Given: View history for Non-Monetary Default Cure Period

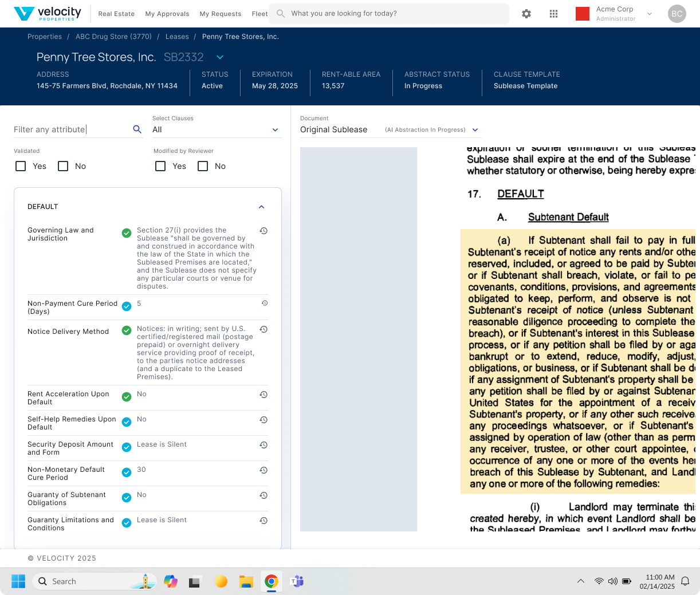Looking at the screenshot, I should point(264,470).
